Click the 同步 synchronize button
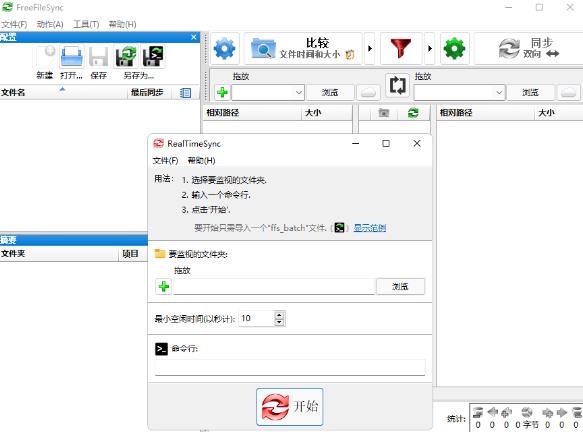The height and width of the screenshot is (432, 583). click(529, 48)
